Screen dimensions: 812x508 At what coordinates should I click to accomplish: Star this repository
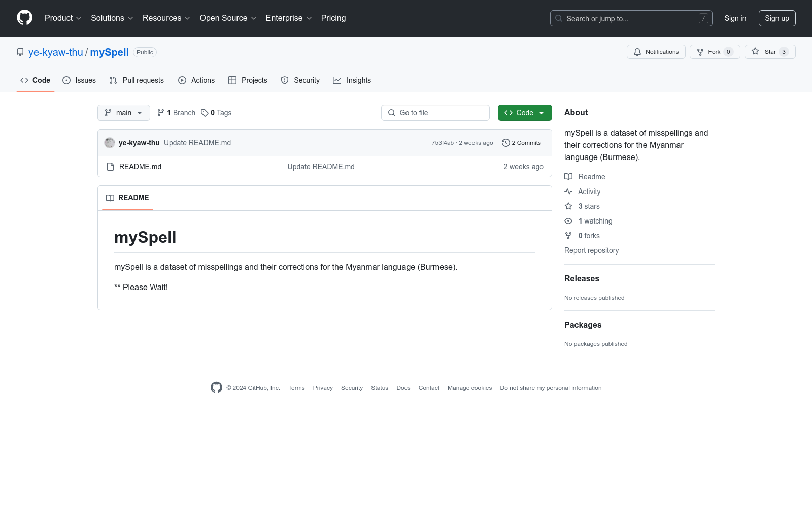pyautogui.click(x=769, y=52)
